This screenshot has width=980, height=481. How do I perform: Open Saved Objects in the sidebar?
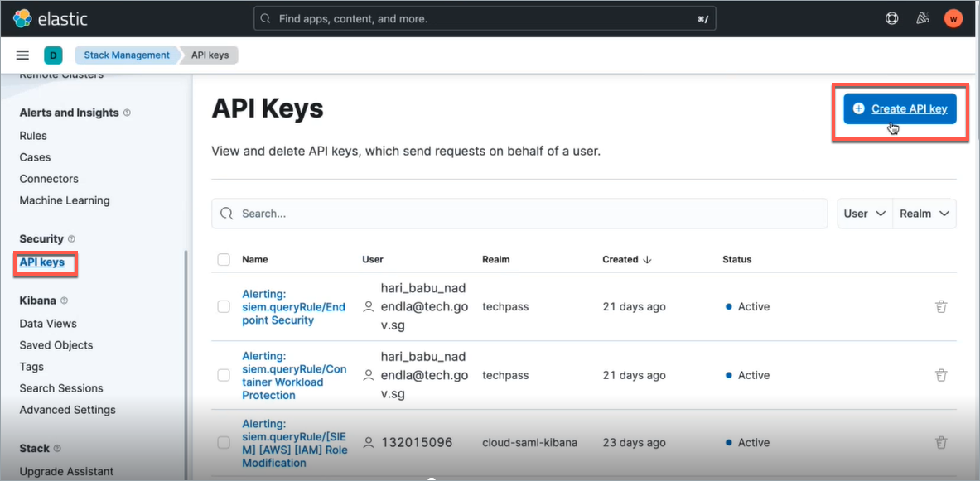pos(56,345)
